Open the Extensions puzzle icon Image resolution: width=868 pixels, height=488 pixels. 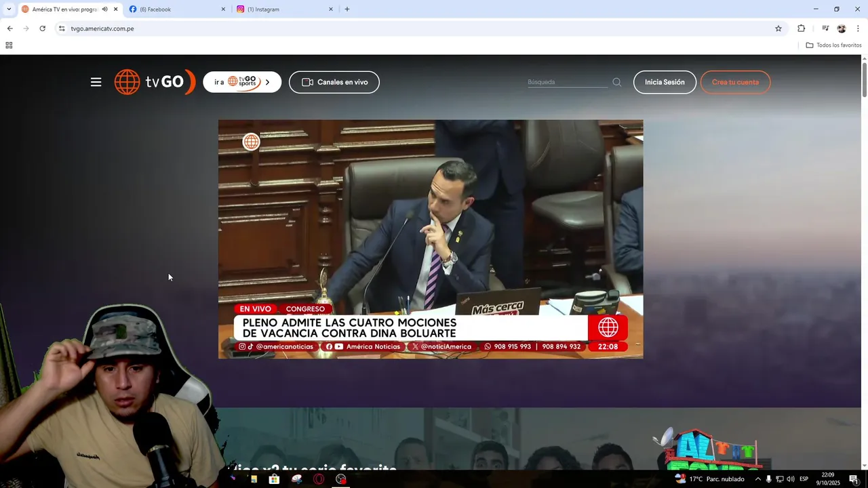click(x=802, y=28)
